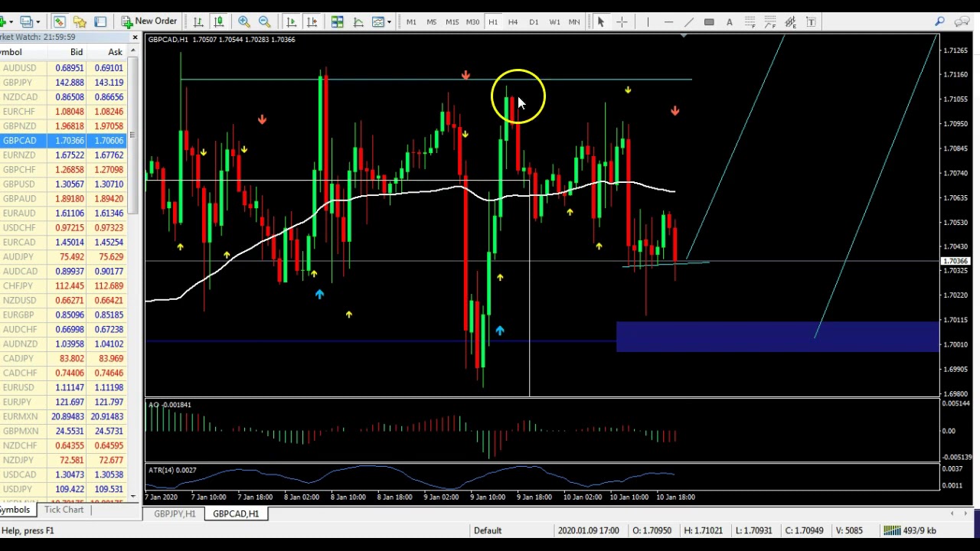Select the rectangle shape tool
The width and height of the screenshot is (980, 551).
point(709,21)
